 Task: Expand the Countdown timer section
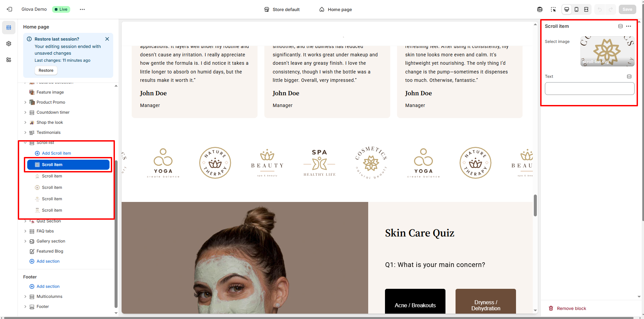tap(25, 112)
